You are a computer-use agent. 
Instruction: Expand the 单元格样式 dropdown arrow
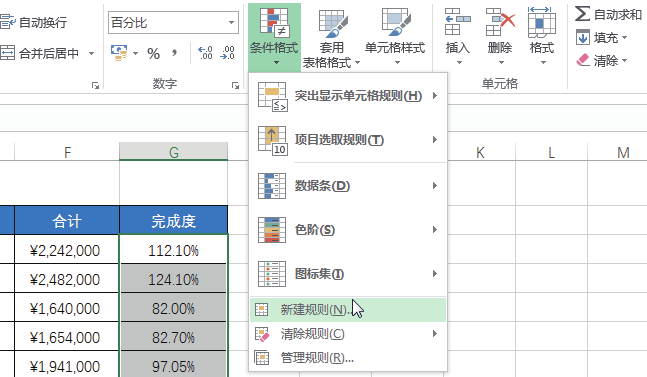[x=397, y=63]
